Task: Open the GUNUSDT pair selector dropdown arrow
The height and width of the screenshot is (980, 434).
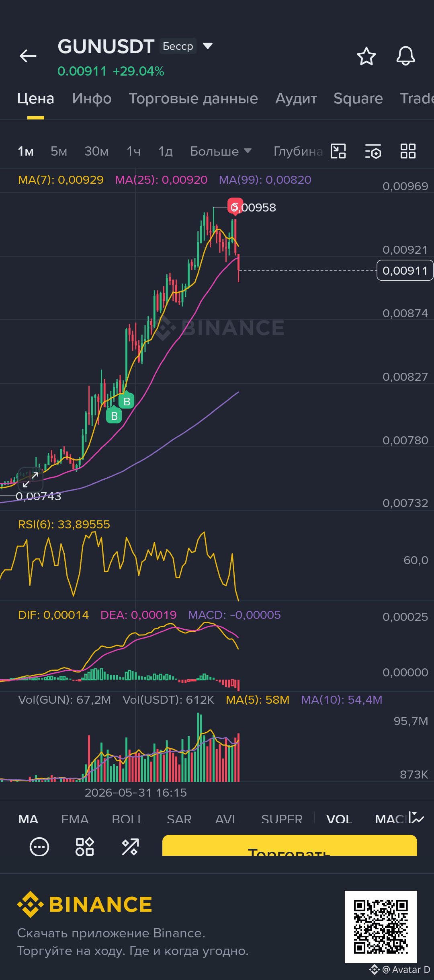Action: pyautogui.click(x=207, y=46)
